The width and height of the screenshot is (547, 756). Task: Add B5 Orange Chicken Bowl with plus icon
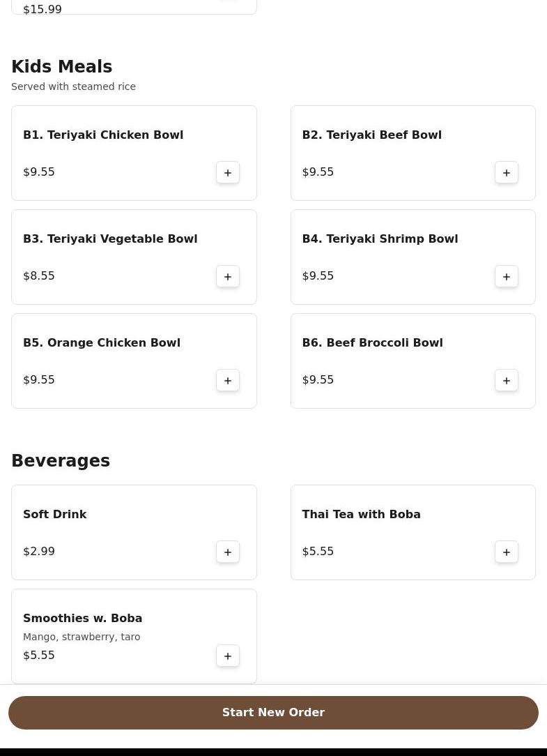click(227, 380)
